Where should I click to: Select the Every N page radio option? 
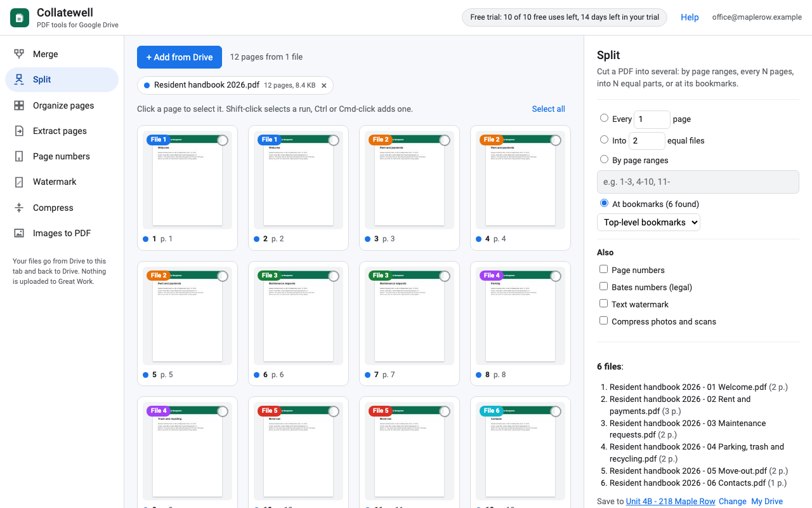pos(604,118)
